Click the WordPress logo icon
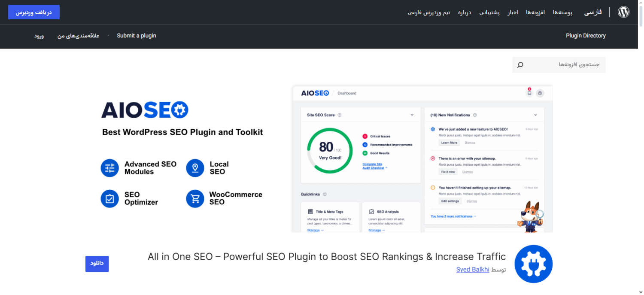Image resolution: width=644 pixels, height=295 pixels. tap(623, 12)
